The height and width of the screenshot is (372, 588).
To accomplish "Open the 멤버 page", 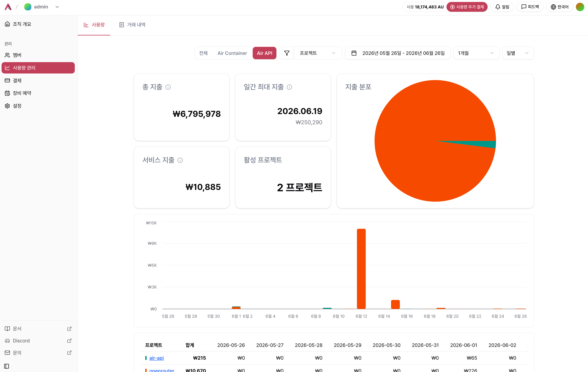I will pos(38,55).
